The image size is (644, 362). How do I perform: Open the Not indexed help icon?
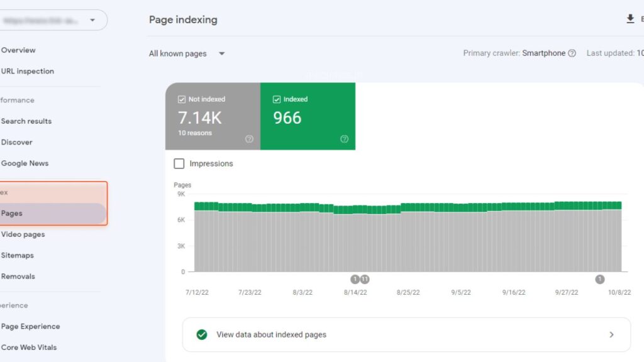click(x=249, y=139)
